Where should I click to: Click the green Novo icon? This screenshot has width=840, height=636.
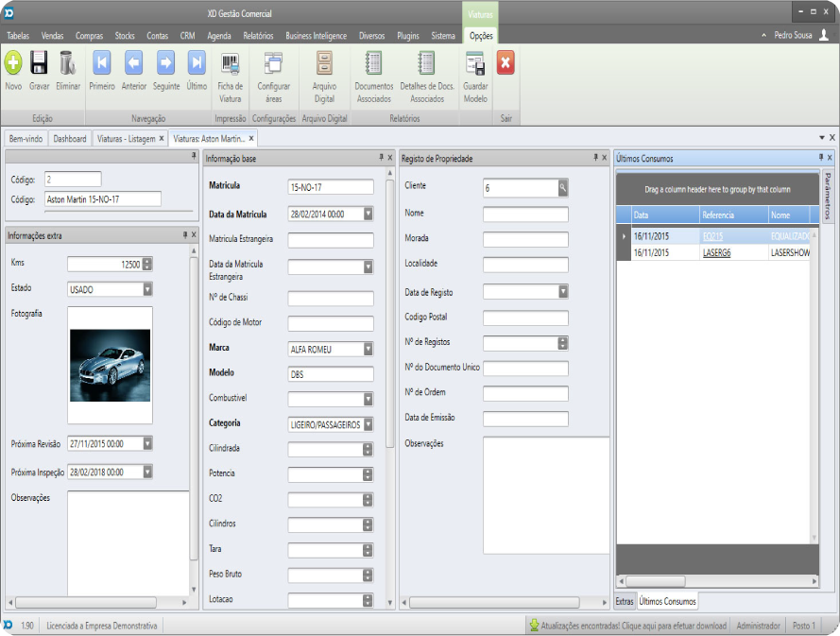(13, 63)
